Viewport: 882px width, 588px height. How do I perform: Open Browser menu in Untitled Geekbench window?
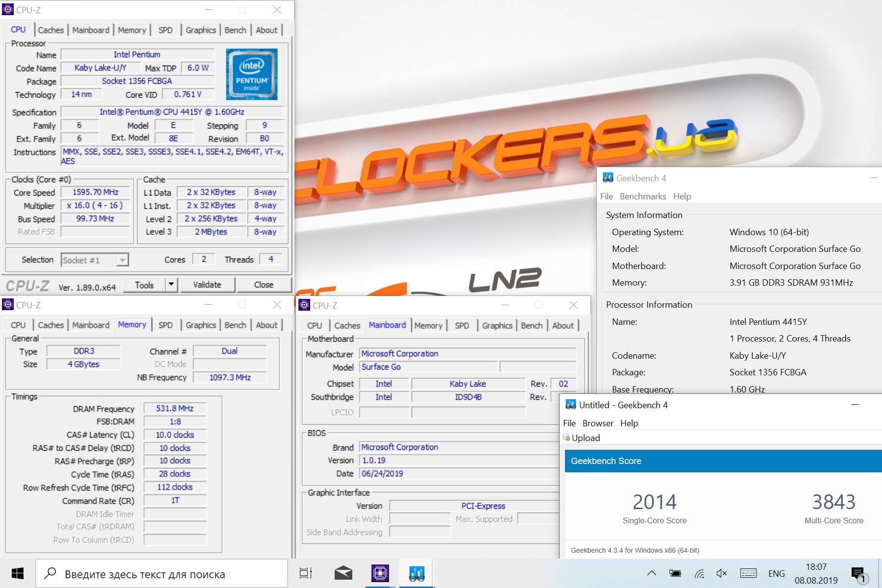pyautogui.click(x=598, y=423)
